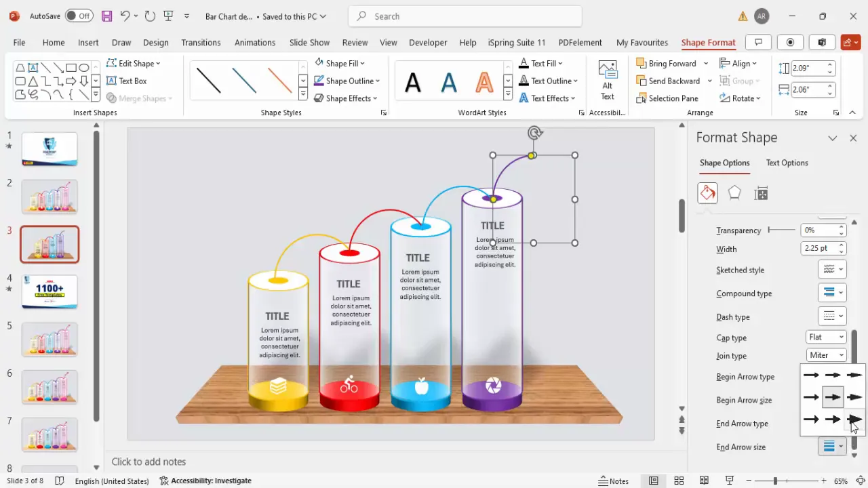Insert a Text Box from ribbon
Viewport: 868px width, 488px height.
pos(126,81)
